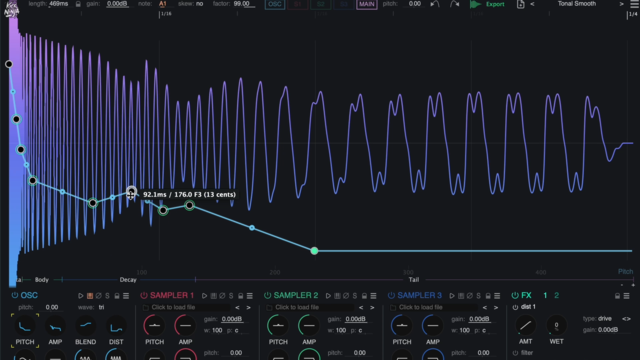Click the orange keytrack icon in OSC header
This screenshot has height=360, width=640.
coord(90,296)
